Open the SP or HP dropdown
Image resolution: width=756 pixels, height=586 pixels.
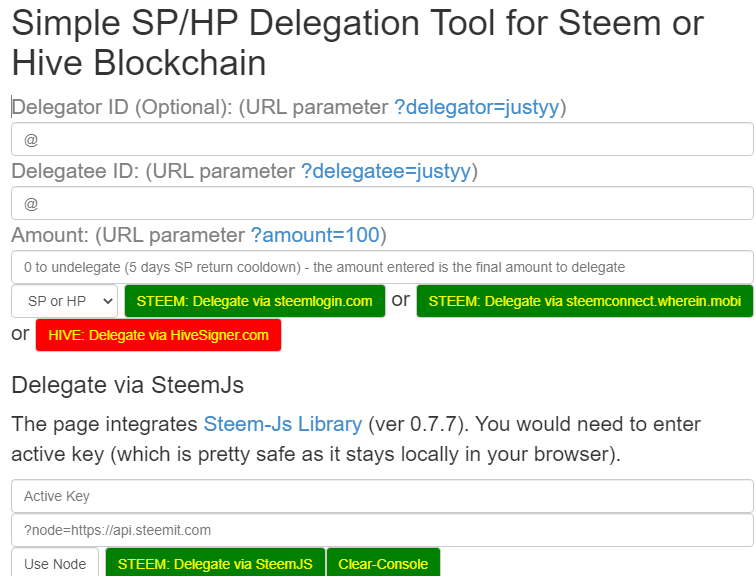(65, 301)
